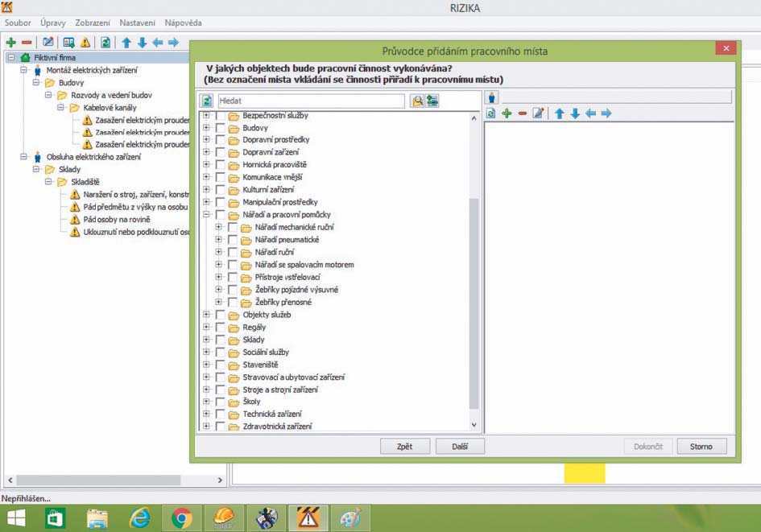This screenshot has width=761, height=532.
Task: Click the warning triangle icon in main toolbar
Action: 85,43
